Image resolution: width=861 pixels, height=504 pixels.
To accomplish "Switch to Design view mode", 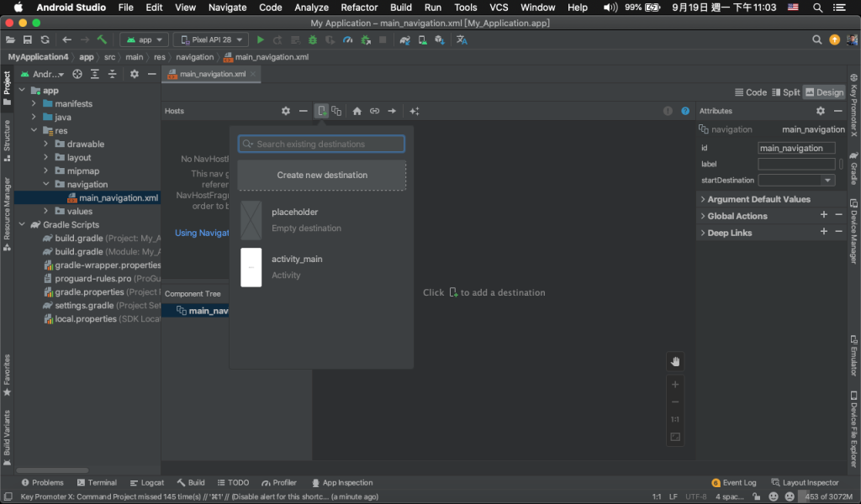I will [824, 92].
